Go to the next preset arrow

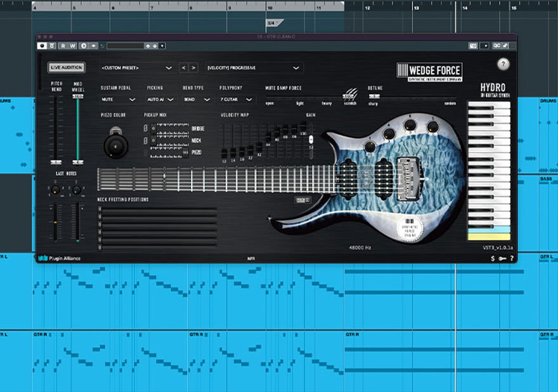(193, 68)
